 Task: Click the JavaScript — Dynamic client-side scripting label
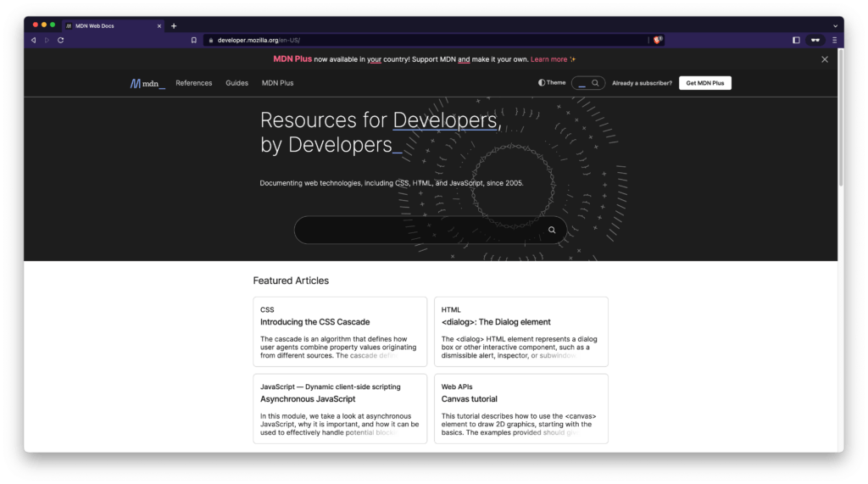point(330,387)
